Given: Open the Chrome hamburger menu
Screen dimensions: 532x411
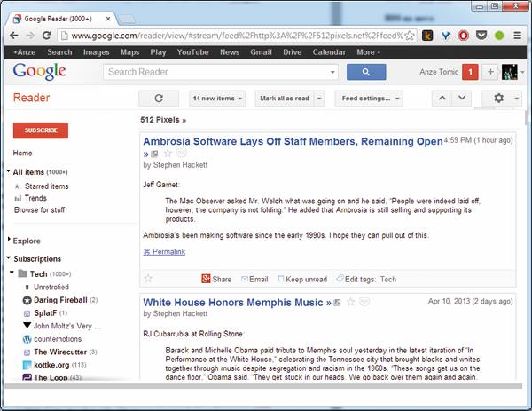Looking at the screenshot, I should [518, 36].
